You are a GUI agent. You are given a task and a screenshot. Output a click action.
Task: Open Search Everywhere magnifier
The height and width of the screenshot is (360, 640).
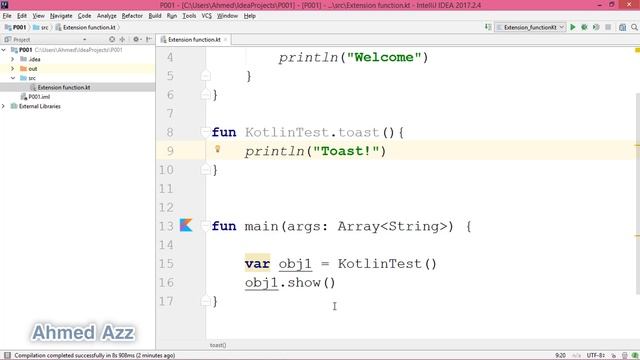634,27
